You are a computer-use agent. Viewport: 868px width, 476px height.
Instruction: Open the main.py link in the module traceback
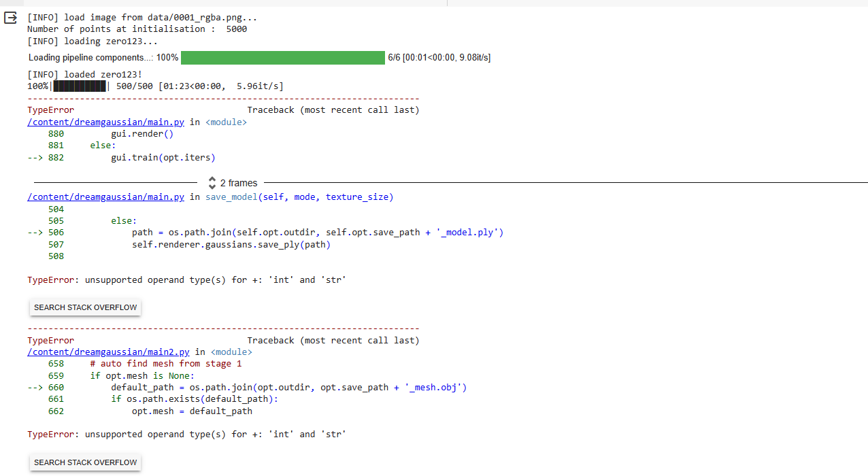coord(105,122)
